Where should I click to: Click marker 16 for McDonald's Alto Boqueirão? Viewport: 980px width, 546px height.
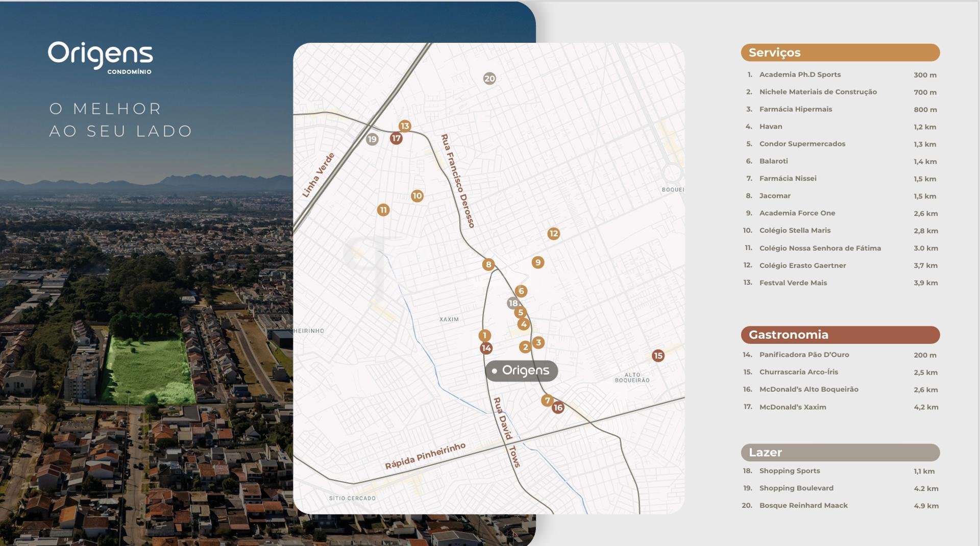pos(558,408)
